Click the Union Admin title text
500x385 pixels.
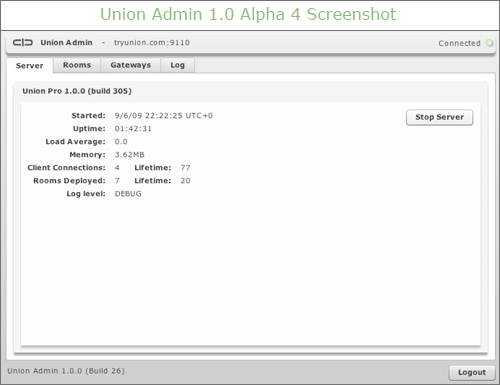click(66, 43)
